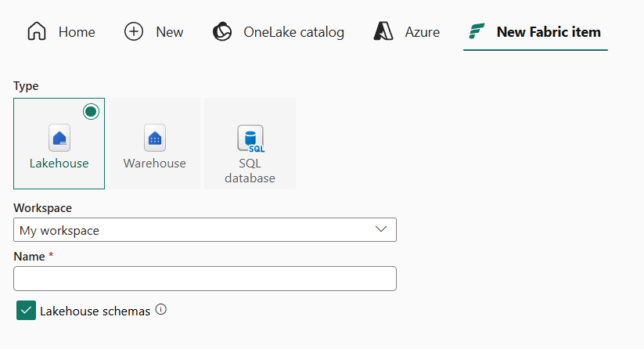Select the Lakehouse radio indicator
This screenshot has width=644, height=349.
point(91,111)
